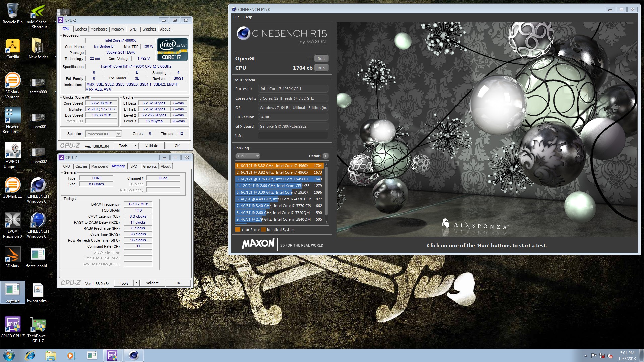Launch 3DMark Vantage icon
644x362 pixels.
[13, 85]
